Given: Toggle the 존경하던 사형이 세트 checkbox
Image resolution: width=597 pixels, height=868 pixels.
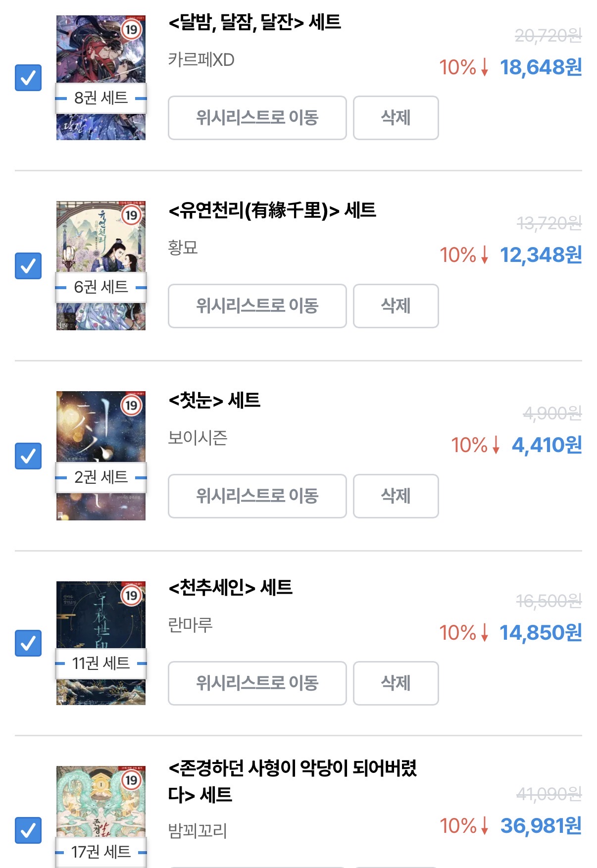Looking at the screenshot, I should click(28, 830).
